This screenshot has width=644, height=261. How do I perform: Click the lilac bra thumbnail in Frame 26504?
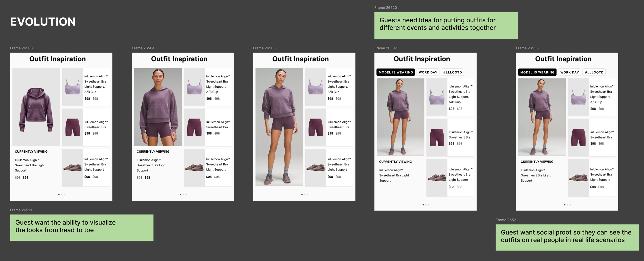[x=194, y=87]
